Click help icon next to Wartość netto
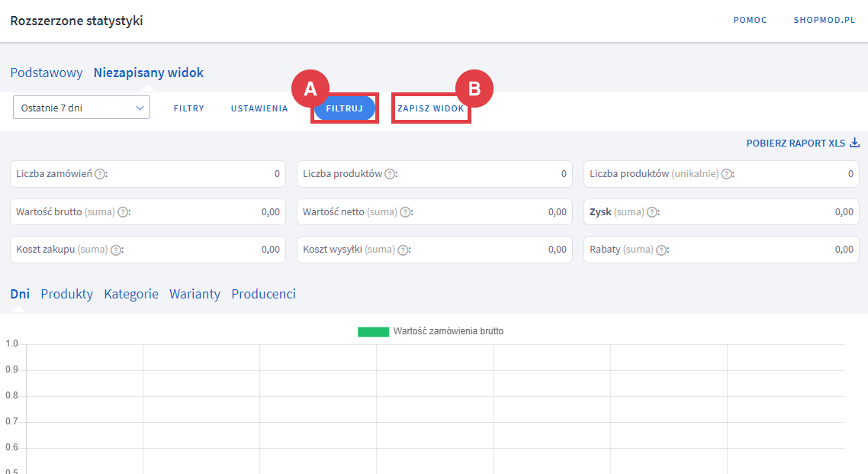The height and width of the screenshot is (474, 868). (x=405, y=212)
